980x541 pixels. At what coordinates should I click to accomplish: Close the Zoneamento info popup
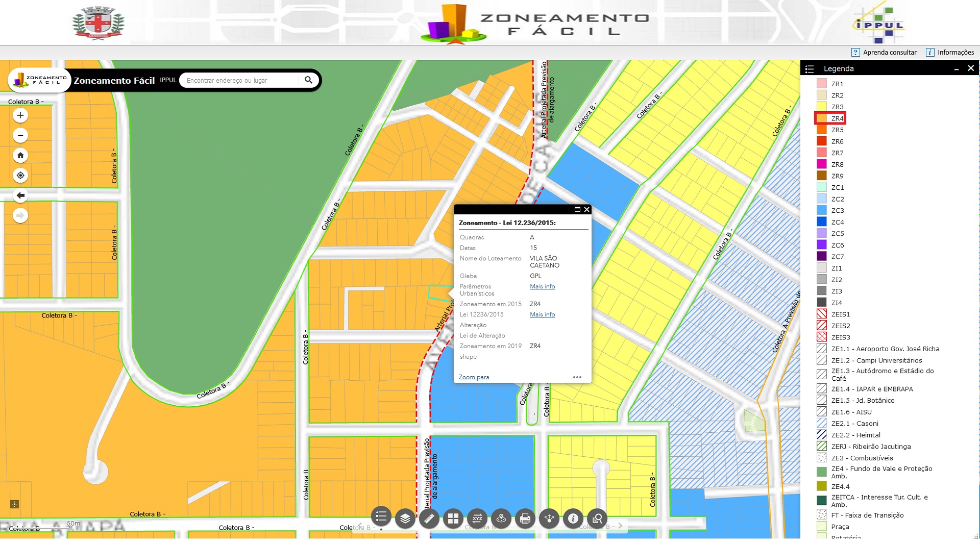(x=587, y=209)
